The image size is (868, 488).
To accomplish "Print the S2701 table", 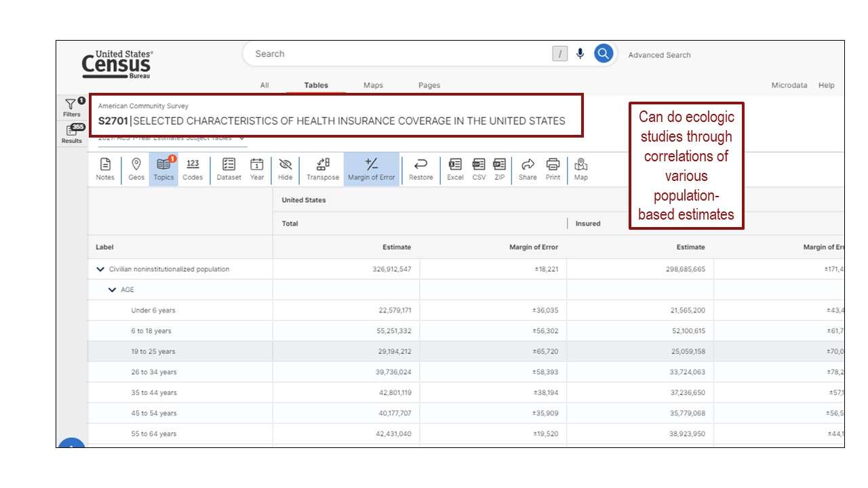I will [553, 168].
